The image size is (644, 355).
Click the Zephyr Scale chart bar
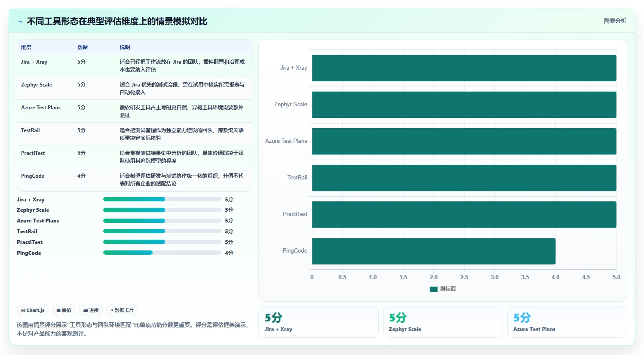point(464,105)
